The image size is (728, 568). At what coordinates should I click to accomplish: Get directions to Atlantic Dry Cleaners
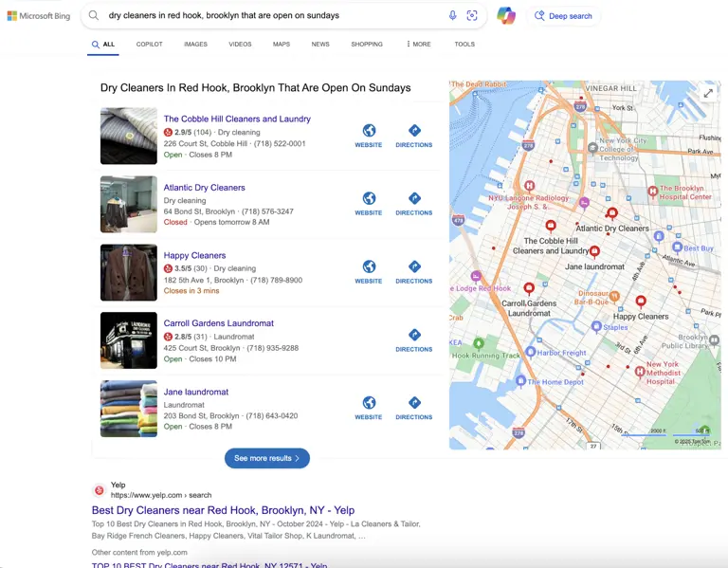tap(413, 204)
